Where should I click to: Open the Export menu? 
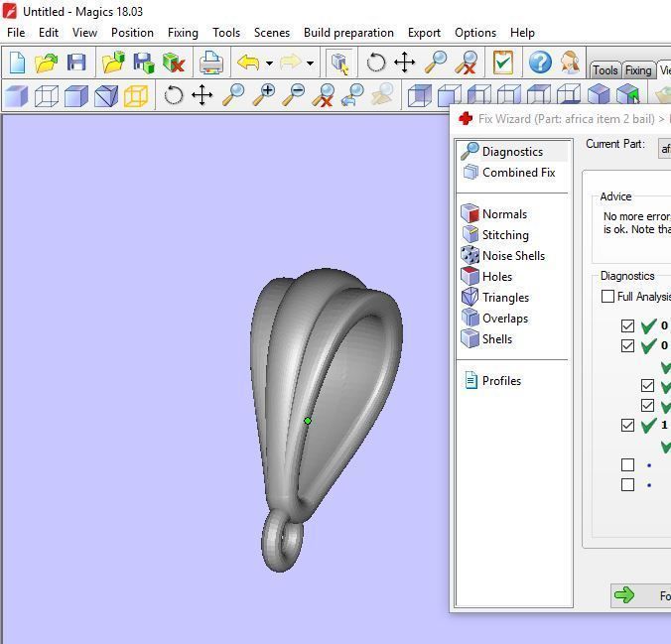tap(424, 33)
